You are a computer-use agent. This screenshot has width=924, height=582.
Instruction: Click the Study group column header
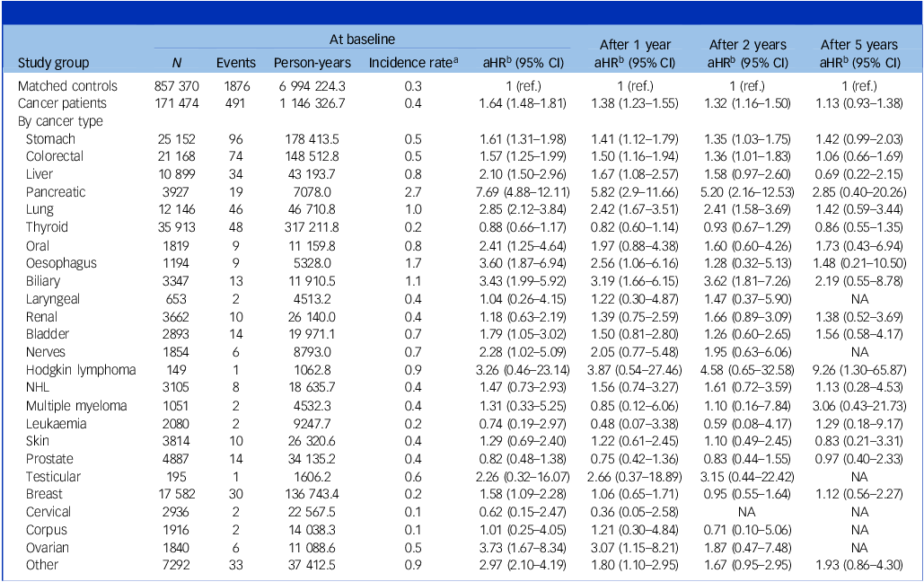coord(54,63)
